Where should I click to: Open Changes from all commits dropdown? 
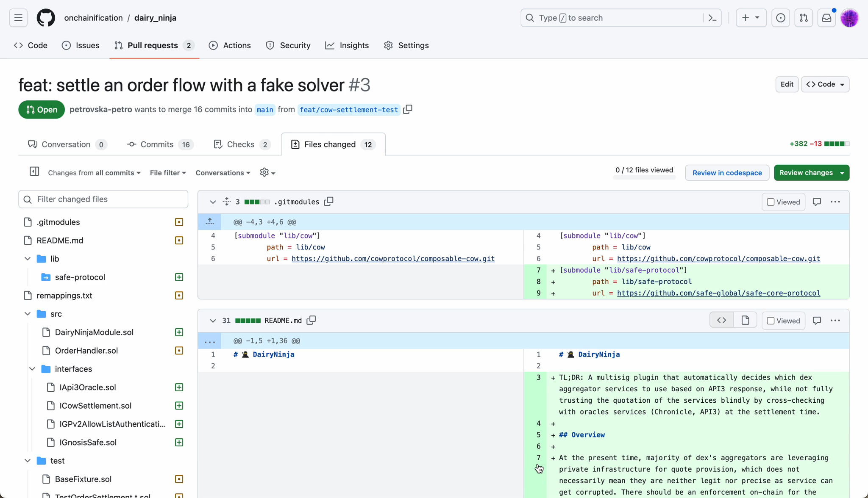click(94, 173)
